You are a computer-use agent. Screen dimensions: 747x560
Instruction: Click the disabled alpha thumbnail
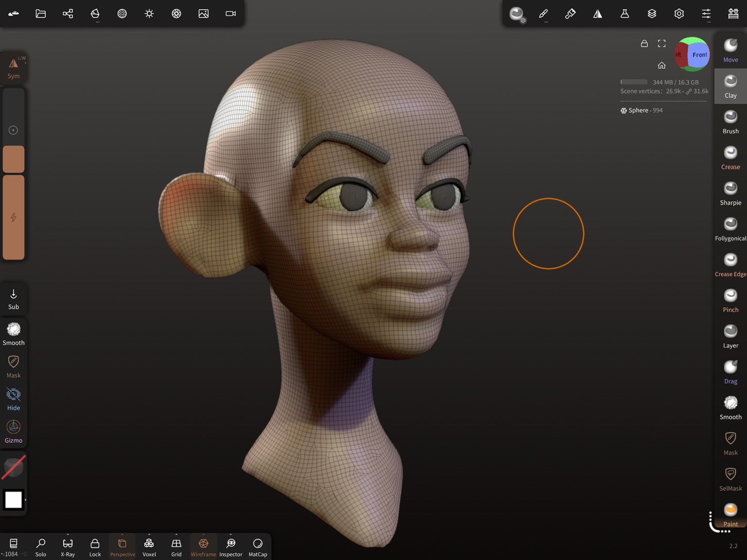14,467
